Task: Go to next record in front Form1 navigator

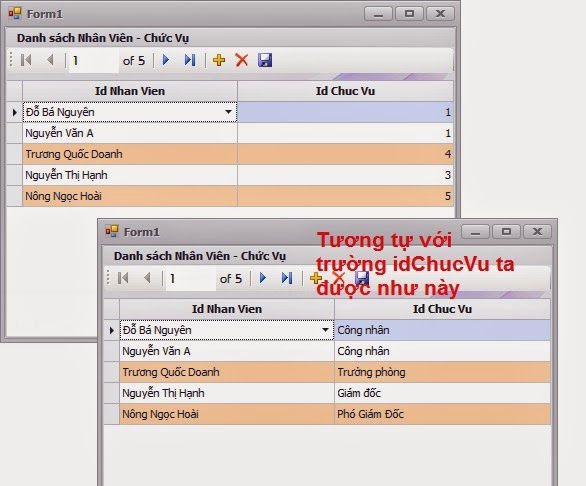Action: [x=263, y=278]
